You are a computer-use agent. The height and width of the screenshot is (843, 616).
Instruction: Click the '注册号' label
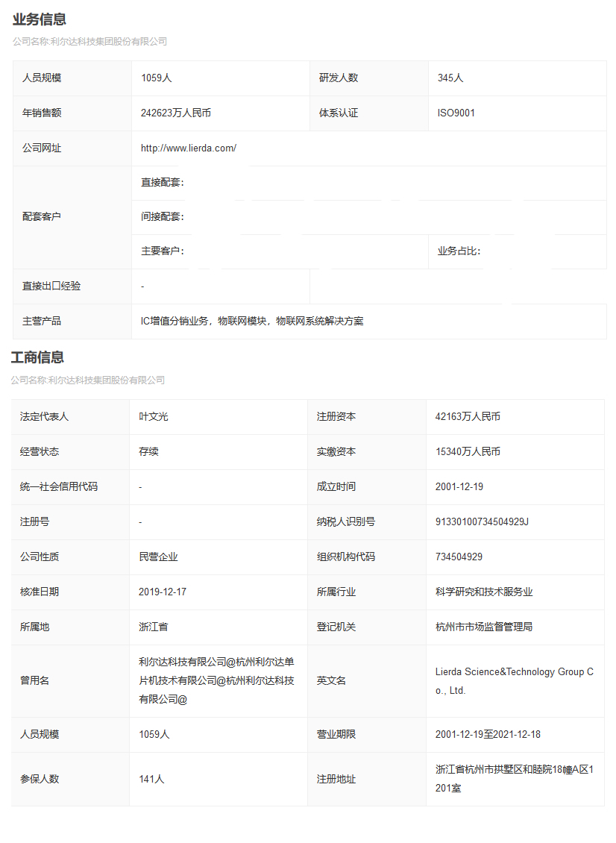click(x=35, y=521)
